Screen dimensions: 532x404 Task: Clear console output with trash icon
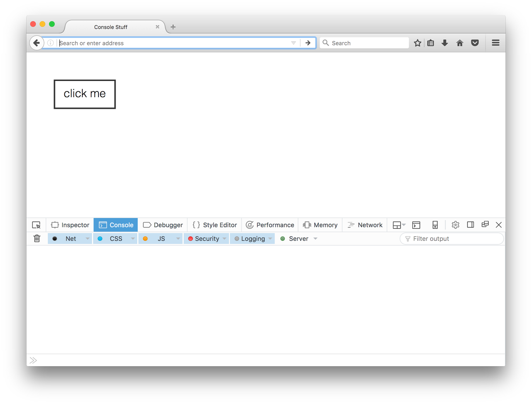(37, 238)
